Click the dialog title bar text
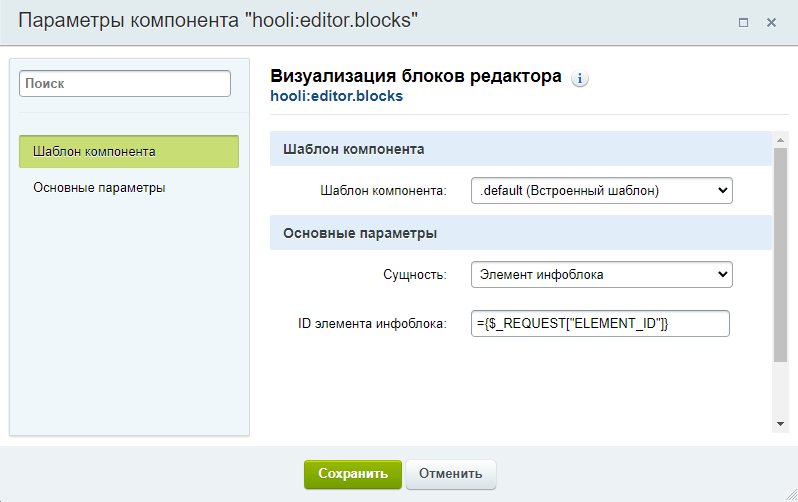 point(218,22)
